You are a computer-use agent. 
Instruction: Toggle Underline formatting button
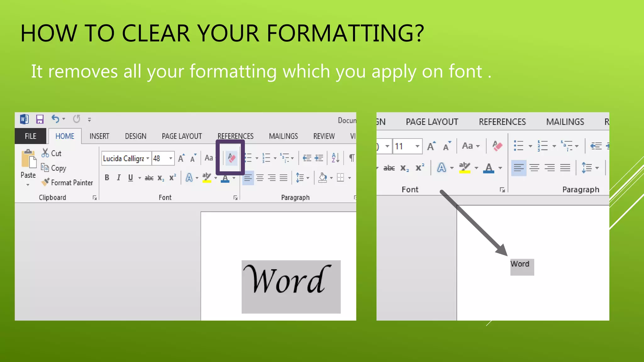pos(130,178)
